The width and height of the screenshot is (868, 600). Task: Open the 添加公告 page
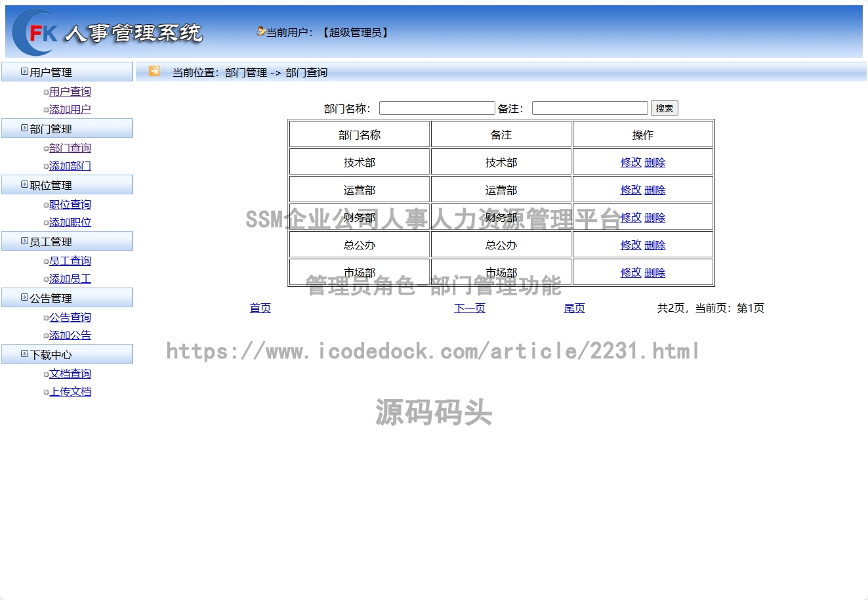click(x=70, y=335)
